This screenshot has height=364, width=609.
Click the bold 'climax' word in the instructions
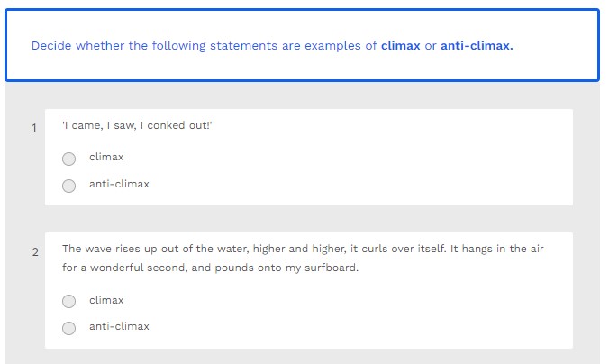400,46
